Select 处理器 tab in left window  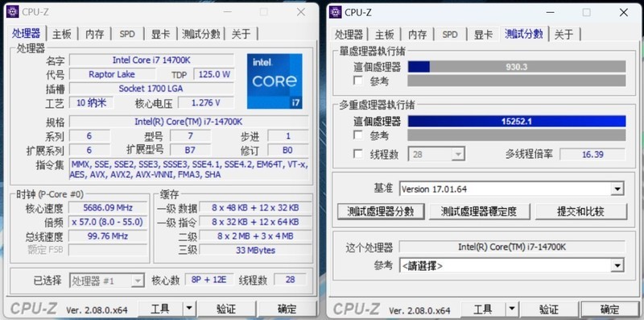[27, 33]
